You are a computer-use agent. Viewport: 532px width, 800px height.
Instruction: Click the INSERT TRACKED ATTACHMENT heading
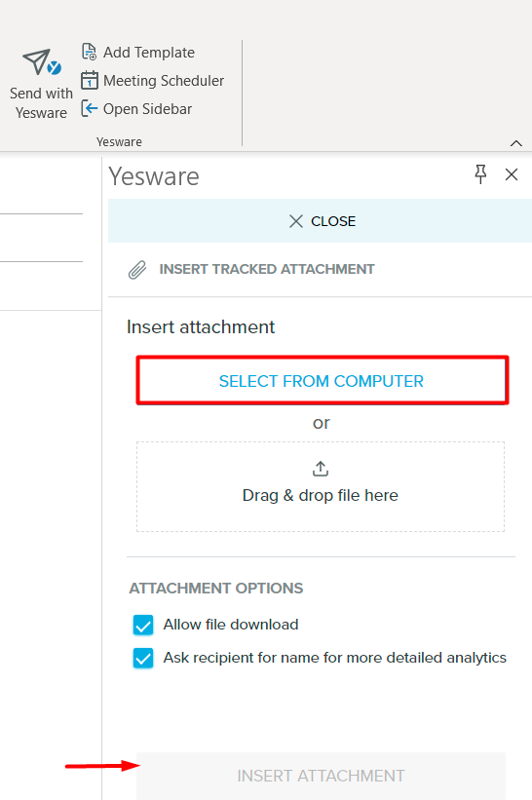coord(267,269)
